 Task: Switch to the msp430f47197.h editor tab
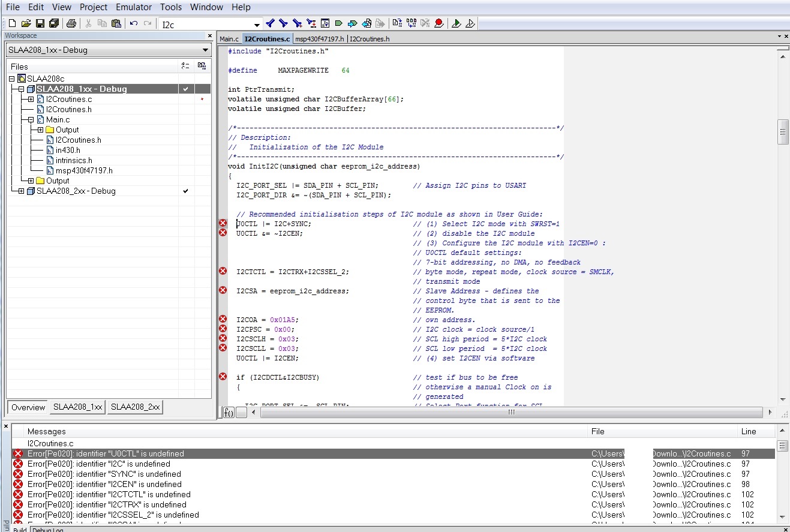tap(320, 39)
